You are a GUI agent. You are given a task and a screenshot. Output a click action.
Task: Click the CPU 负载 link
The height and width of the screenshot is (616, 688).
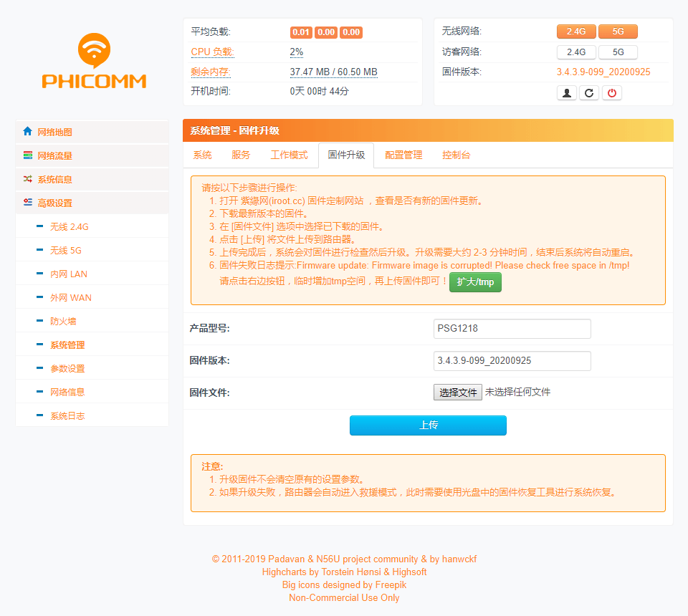212,52
